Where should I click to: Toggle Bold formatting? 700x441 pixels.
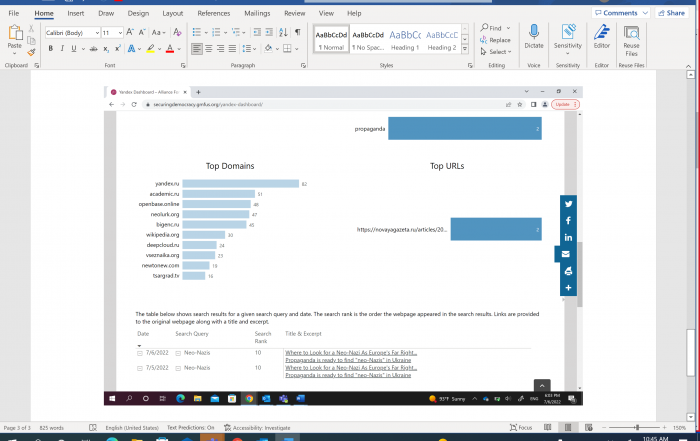50,49
